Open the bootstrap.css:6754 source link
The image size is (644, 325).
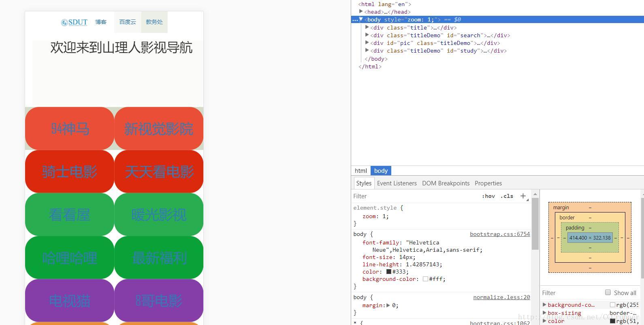pos(500,234)
